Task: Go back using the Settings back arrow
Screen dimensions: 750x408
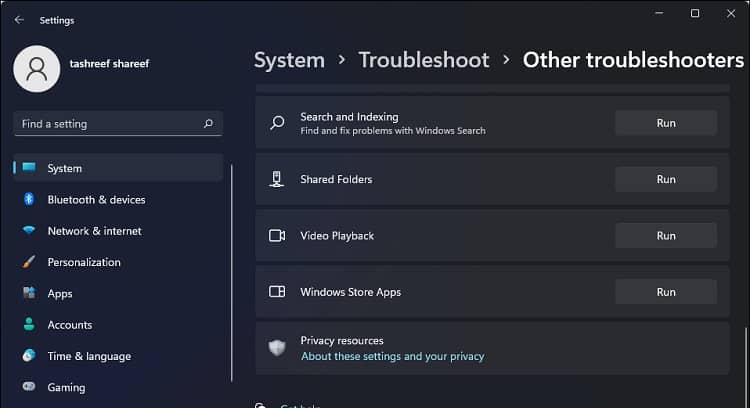Action: [19, 20]
